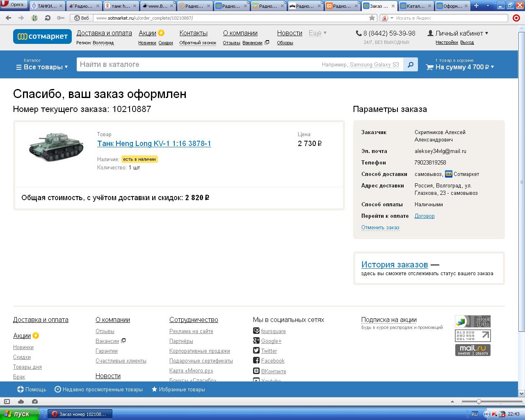Expand the Ещё menu
Screen dimensions: 525x420
(x=317, y=33)
